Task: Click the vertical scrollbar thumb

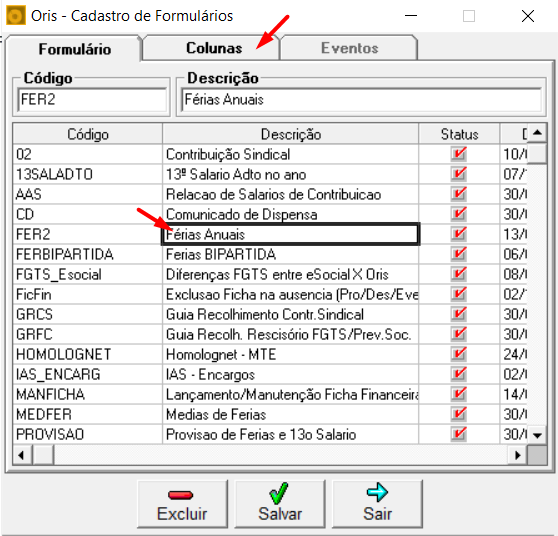Action: 537,152
